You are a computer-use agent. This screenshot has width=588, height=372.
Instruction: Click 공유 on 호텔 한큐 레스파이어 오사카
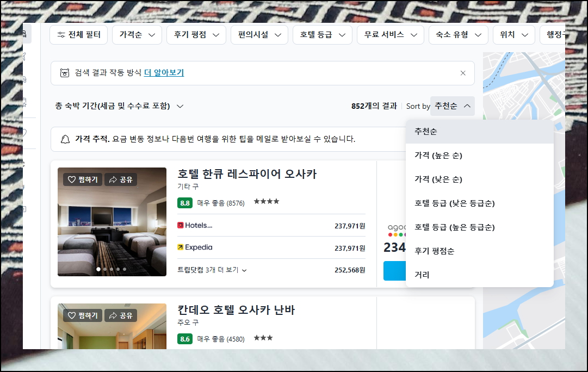121,179
